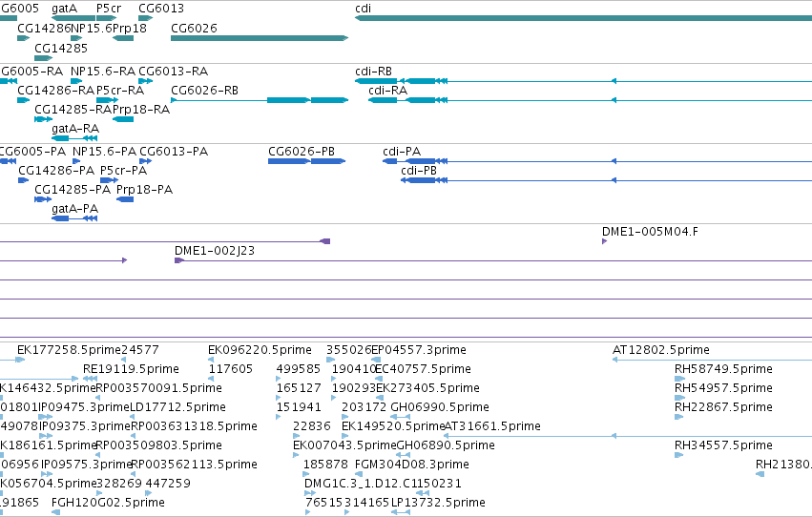This screenshot has width=812, height=517.
Task: Select the RH58749.5prime EST label
Action: pyautogui.click(x=723, y=368)
